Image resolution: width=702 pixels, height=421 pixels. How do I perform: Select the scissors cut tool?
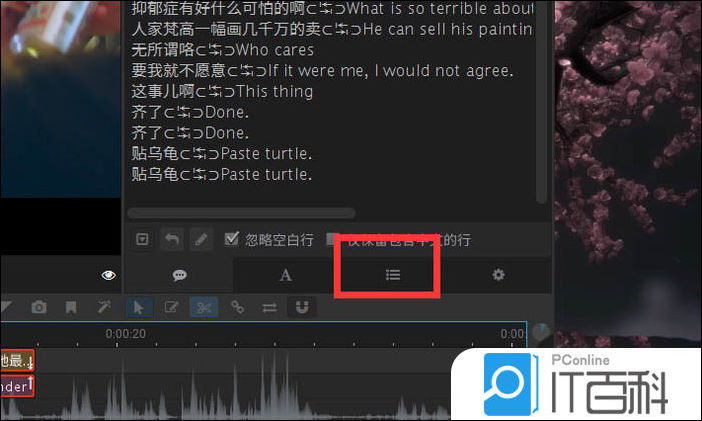point(204,307)
